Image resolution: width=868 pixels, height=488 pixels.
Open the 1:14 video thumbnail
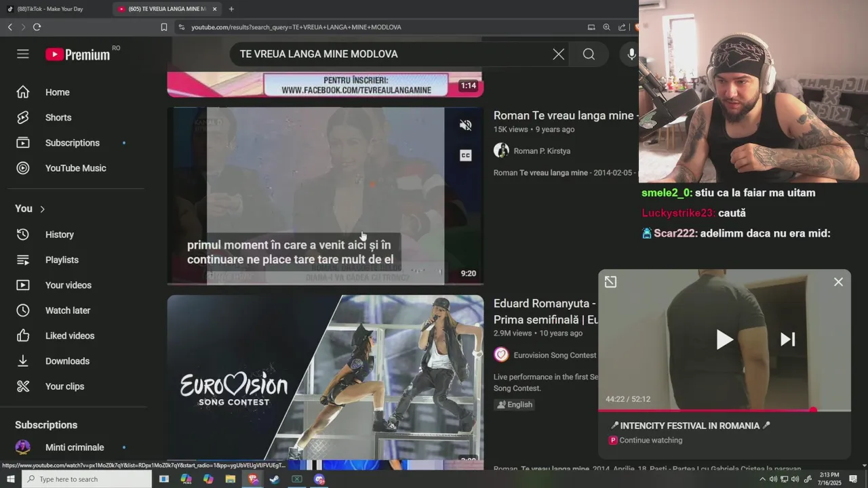click(325, 84)
